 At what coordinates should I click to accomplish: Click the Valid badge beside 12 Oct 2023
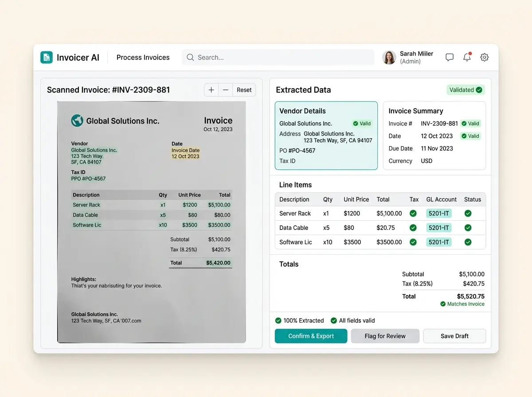(x=470, y=136)
